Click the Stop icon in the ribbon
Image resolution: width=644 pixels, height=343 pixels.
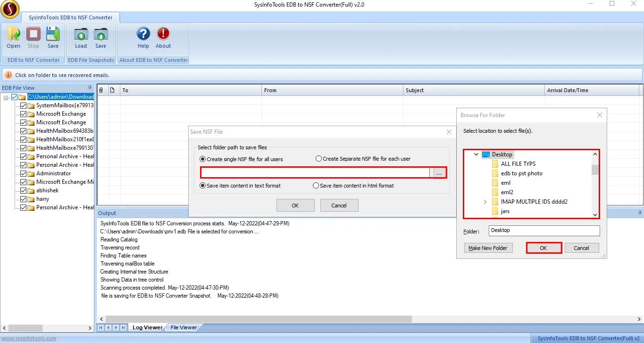33,37
